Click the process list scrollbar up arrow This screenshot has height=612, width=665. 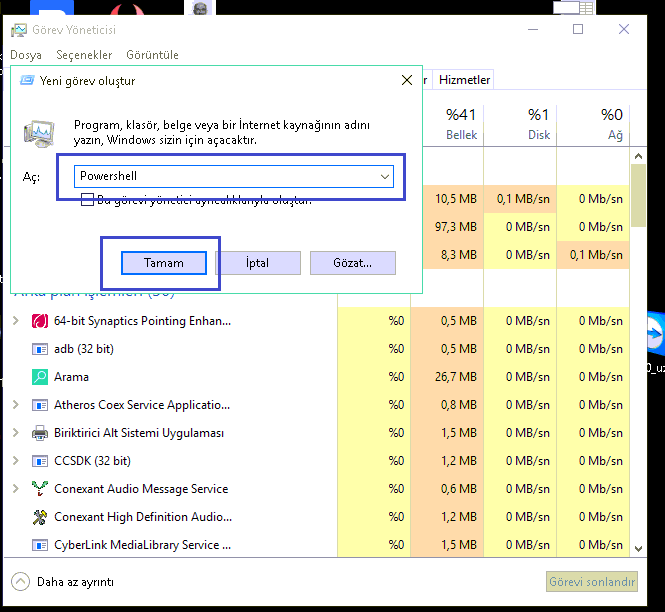638,156
